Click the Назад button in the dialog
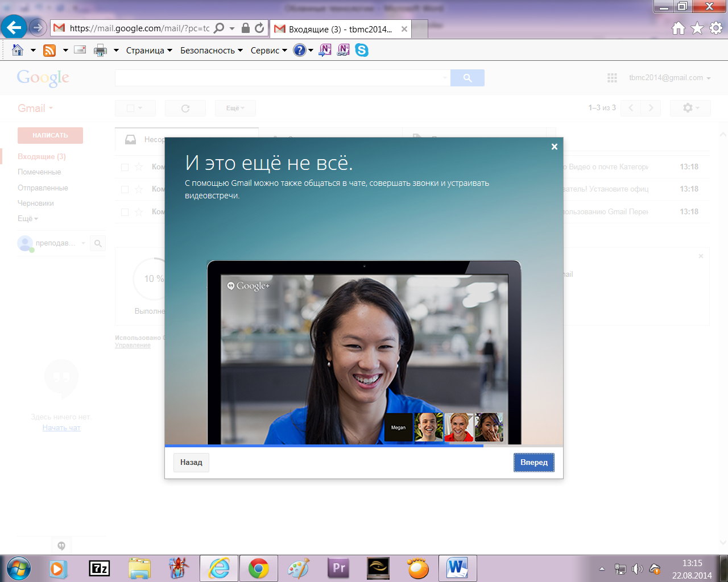Screen dimensions: 728x582 coord(191,463)
